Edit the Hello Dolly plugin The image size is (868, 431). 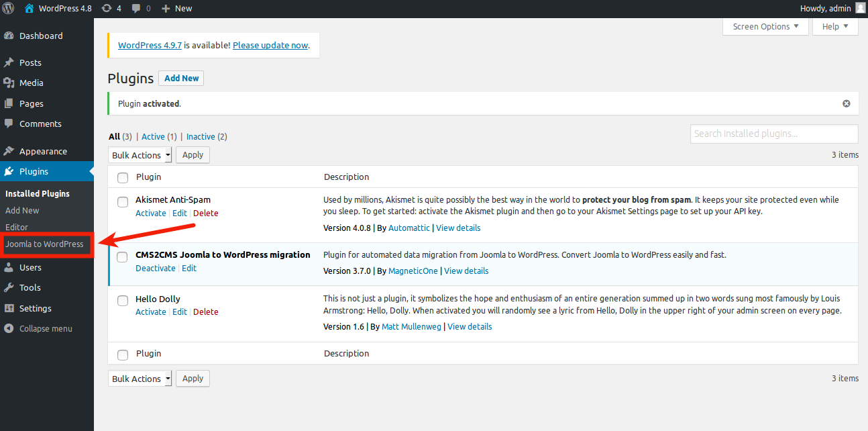180,312
